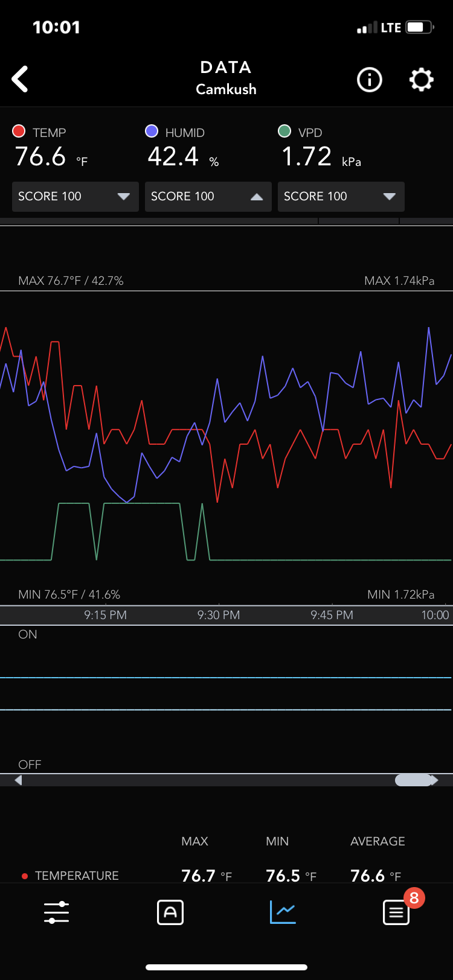The image size is (453, 980).
Task: Open settings gear icon
Action: click(x=421, y=80)
